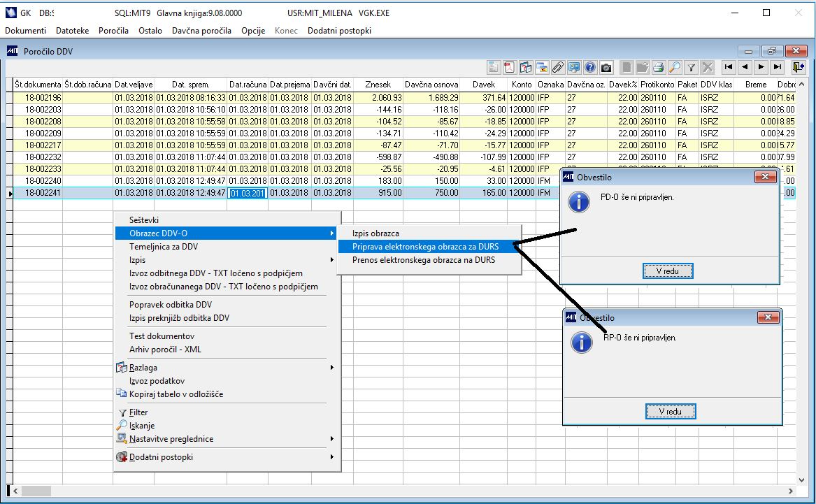
Task: Open help with the blue question mark icon
Action: click(589, 67)
